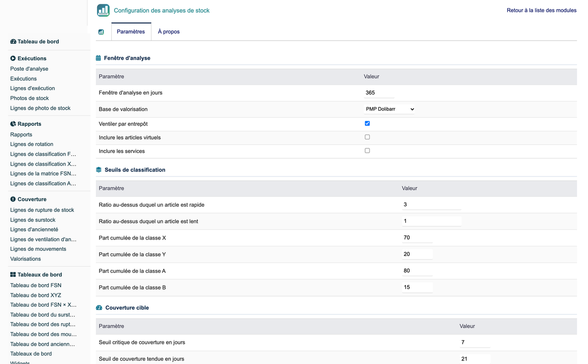Screen dimensions: 588x364
Task: Click the Couverture cible gauge icon
Action: [99, 308]
